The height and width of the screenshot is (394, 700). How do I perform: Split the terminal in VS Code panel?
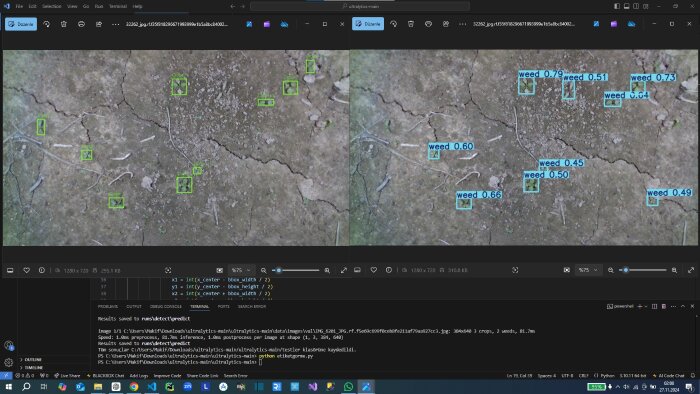coord(654,307)
